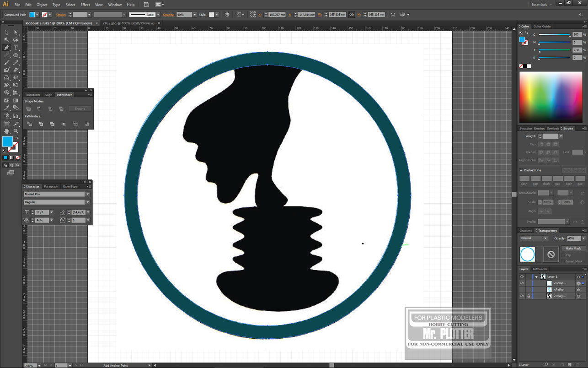
Task: Open the font size 12 pt dropdown
Action: (52, 212)
